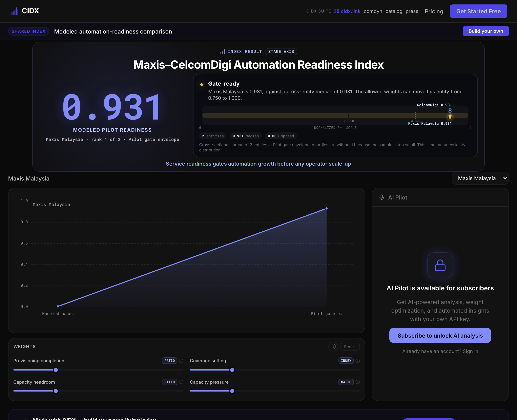Click the RATIO badge for Provisioning completion
This screenshot has width=517, height=420.
[169, 361]
